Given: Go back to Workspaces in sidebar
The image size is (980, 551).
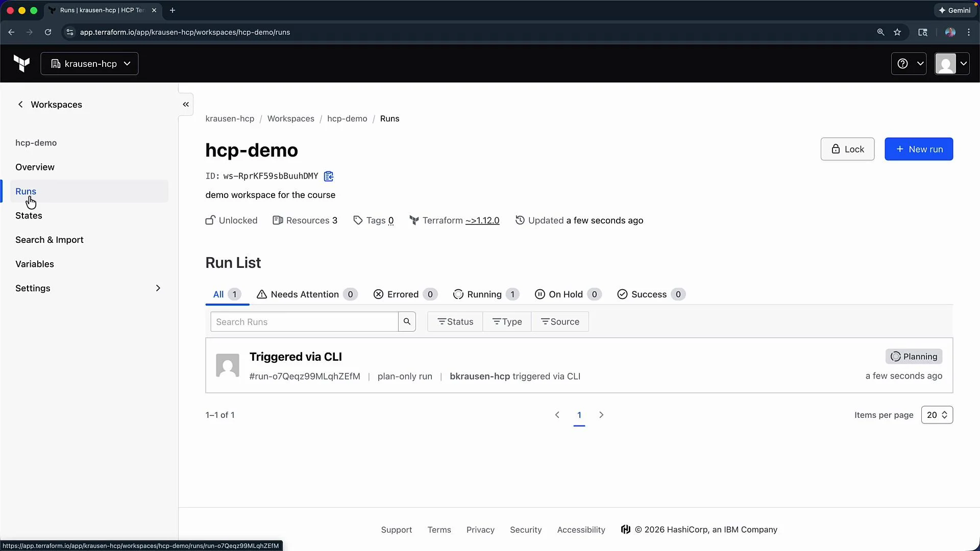Looking at the screenshot, I should point(50,104).
